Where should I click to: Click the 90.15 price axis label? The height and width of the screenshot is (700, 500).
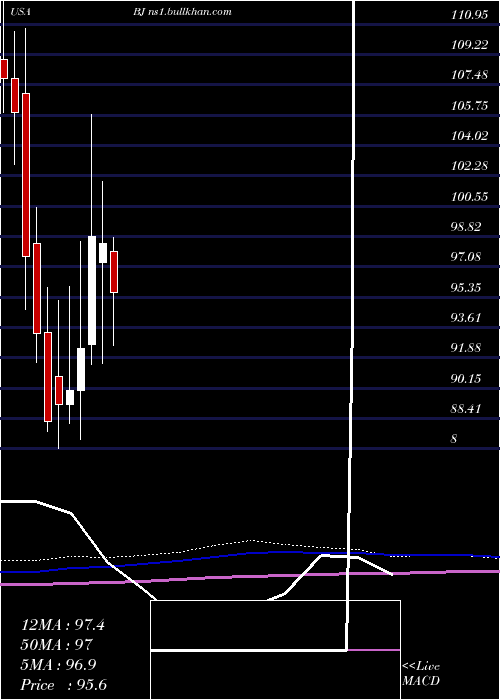click(466, 379)
